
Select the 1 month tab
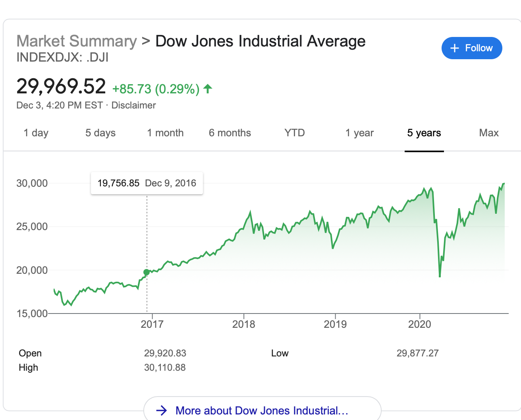point(165,133)
